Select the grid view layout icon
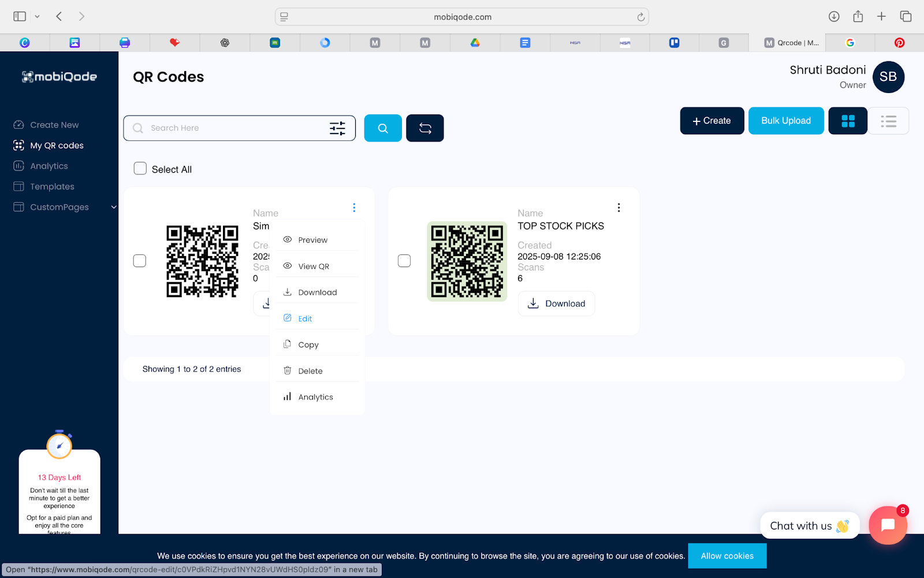The image size is (924, 578). 847,121
